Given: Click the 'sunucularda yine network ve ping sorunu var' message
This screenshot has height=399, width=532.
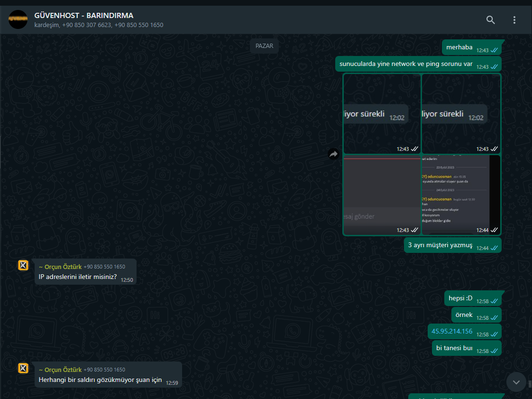Looking at the screenshot, I should [x=418, y=64].
